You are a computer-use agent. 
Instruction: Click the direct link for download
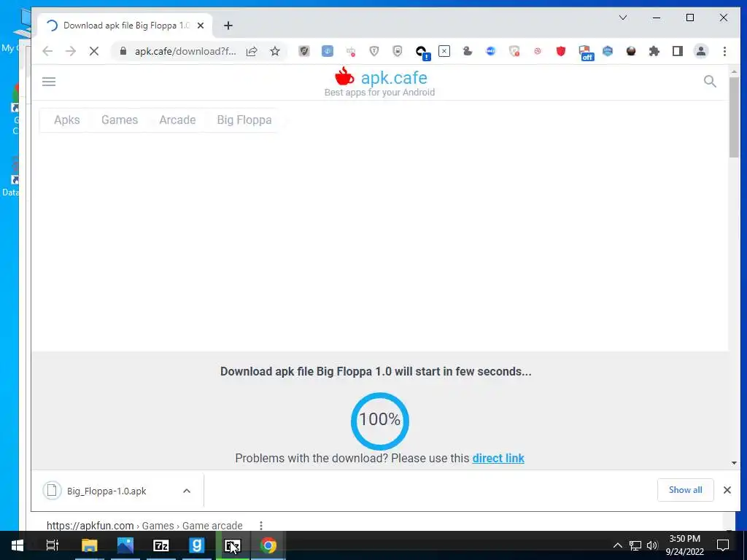(498, 458)
